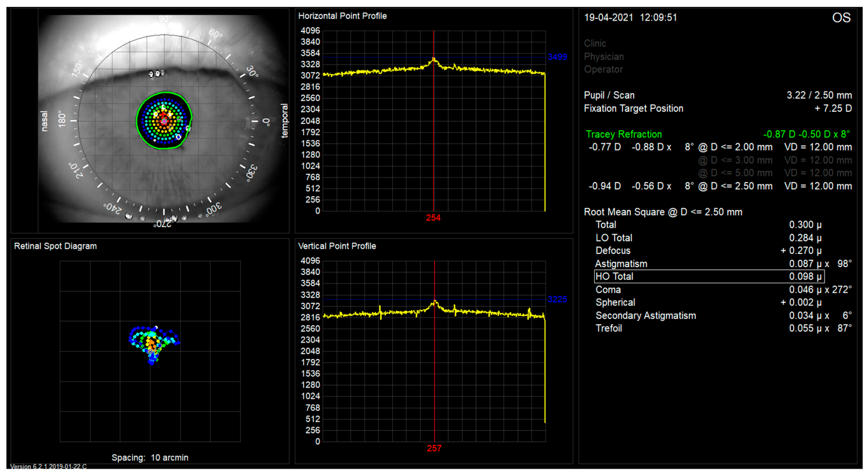Click the Retinal Spot Diagram title
This screenshot has height=475, width=868.
click(55, 246)
